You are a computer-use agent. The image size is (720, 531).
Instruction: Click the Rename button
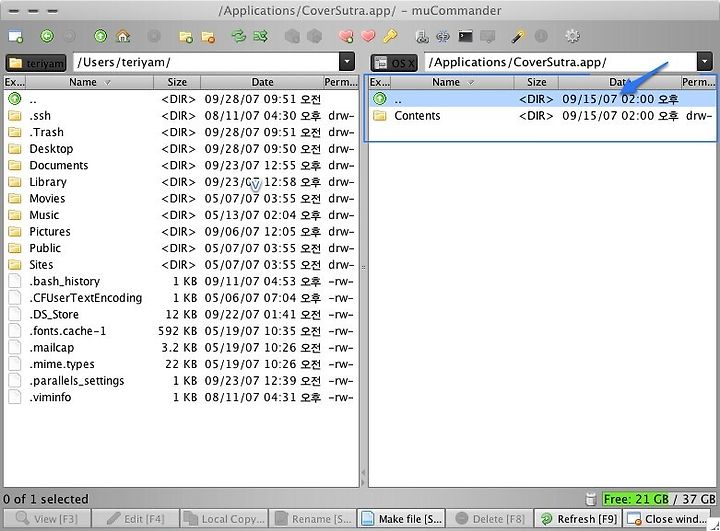pos(313,519)
